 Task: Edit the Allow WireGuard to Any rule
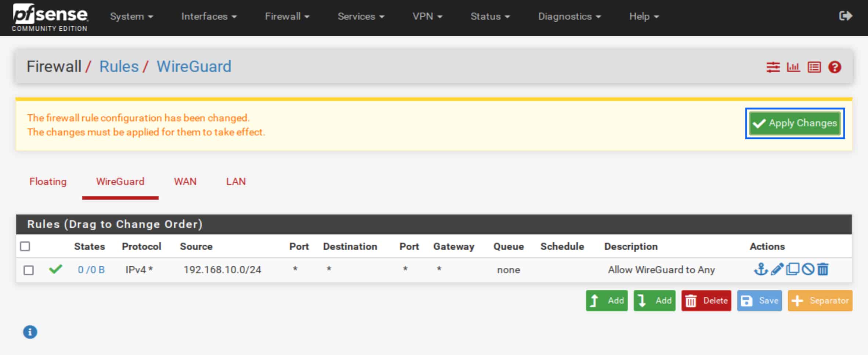(x=777, y=270)
